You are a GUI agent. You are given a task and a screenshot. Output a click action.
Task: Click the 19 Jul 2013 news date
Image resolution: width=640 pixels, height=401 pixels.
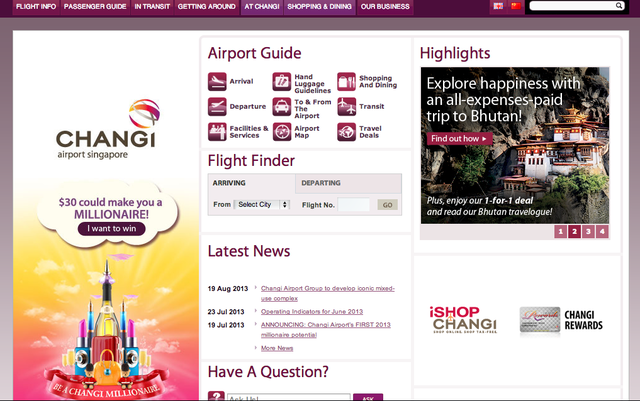coord(226,325)
